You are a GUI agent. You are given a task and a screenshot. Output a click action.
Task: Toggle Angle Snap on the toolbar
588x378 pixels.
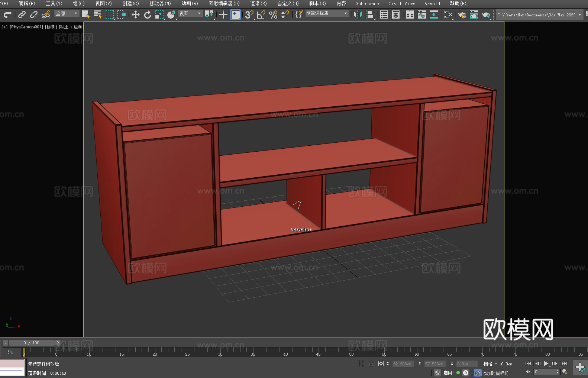(x=261, y=14)
